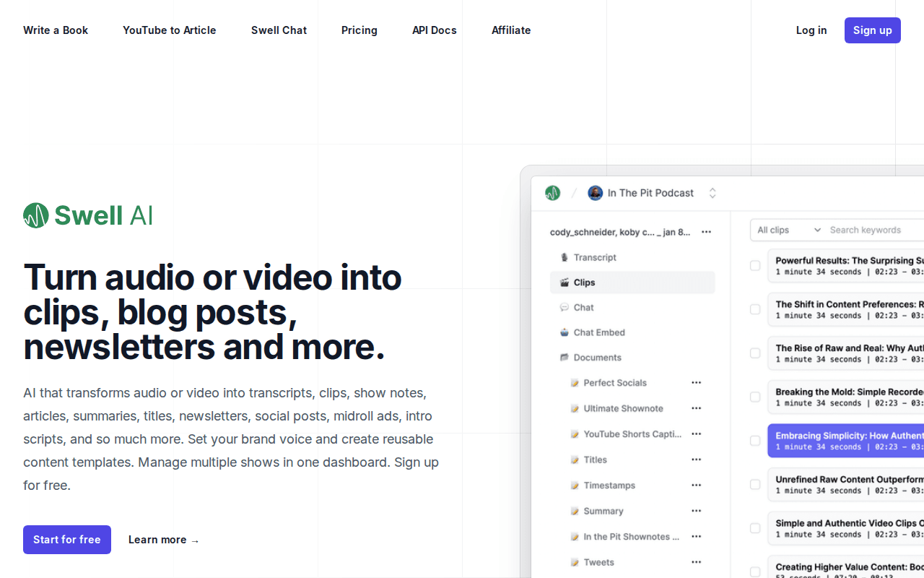Open the Powerful Results clip card

[x=846, y=266]
